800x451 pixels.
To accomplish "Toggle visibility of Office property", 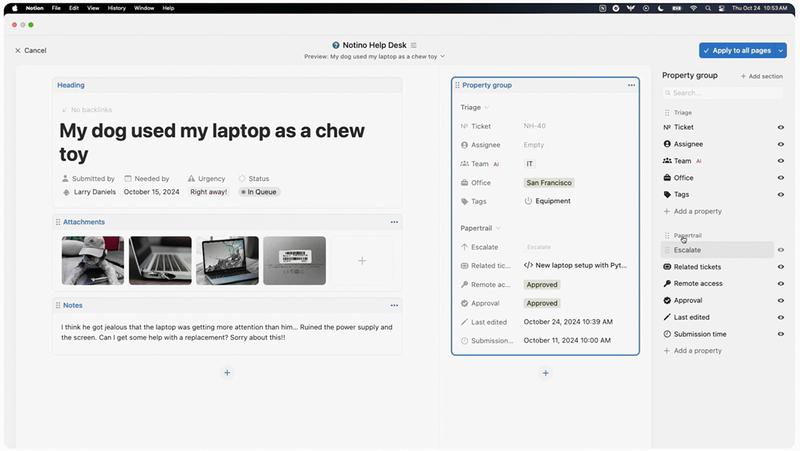I will (781, 178).
